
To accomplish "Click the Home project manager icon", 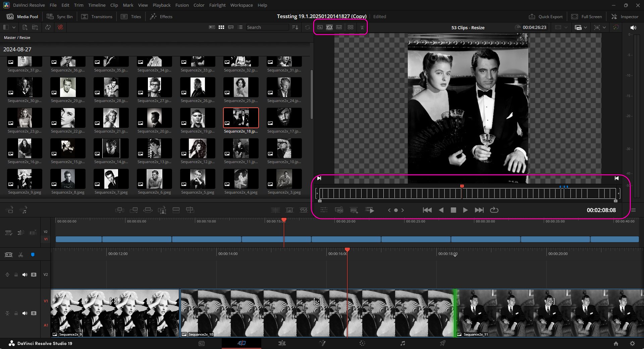I will point(616,343).
